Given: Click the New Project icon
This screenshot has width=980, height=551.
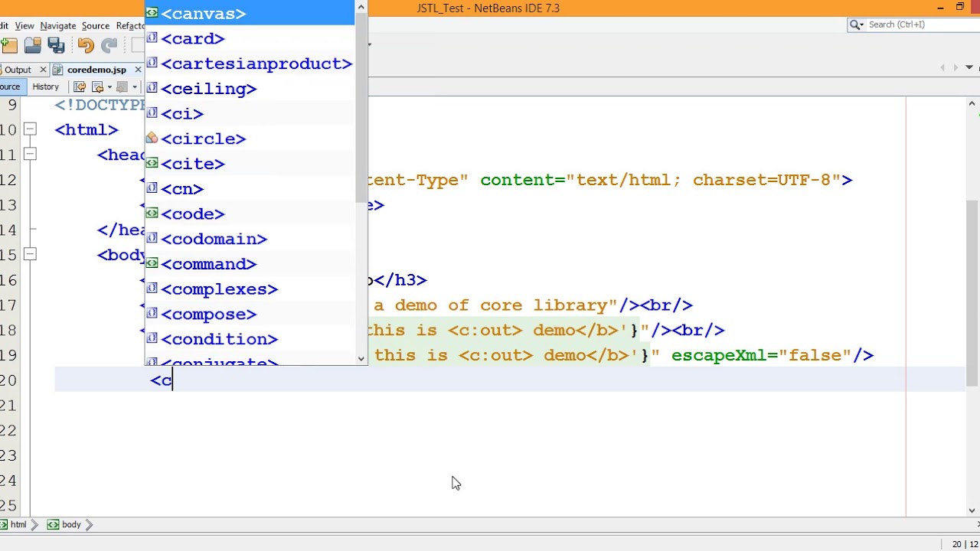Looking at the screenshot, I should coord(10,46).
